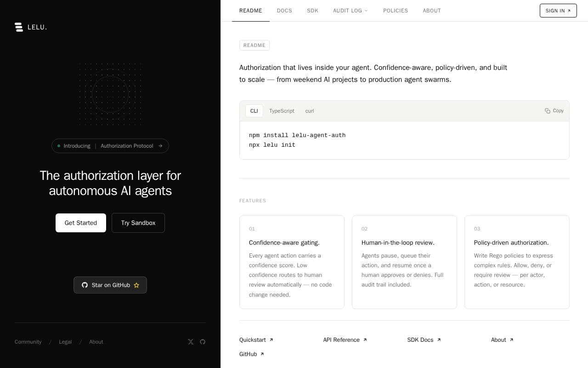The width and height of the screenshot is (588, 368).
Task: Click the arrow icon beside API Reference
Action: coord(365,340)
